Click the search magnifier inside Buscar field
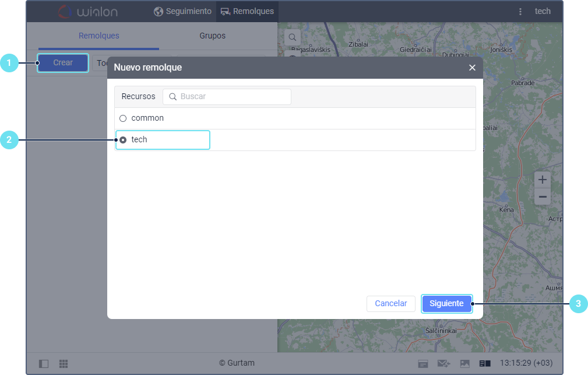This screenshot has height=375, width=588. point(173,97)
